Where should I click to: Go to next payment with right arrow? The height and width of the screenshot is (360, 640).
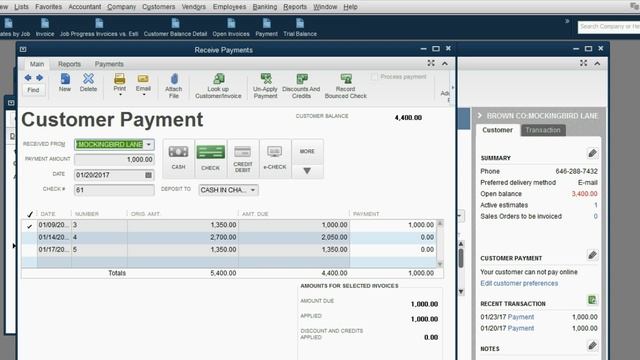pos(40,78)
